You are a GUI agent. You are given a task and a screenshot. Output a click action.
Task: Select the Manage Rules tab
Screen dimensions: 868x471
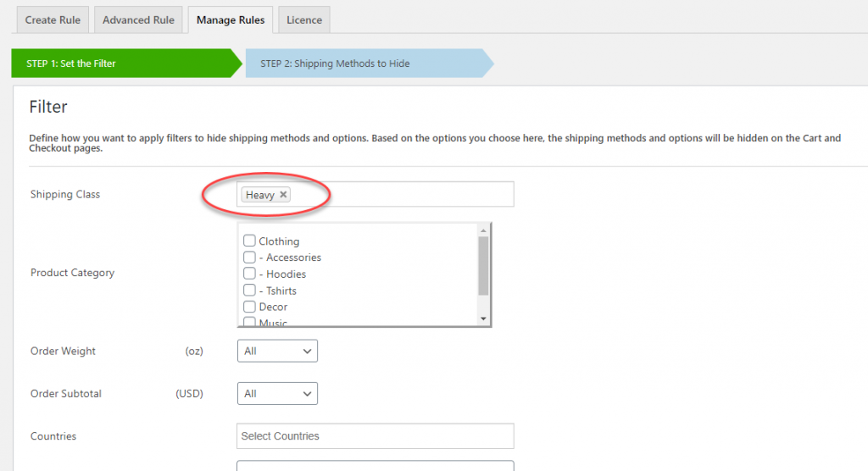point(231,20)
